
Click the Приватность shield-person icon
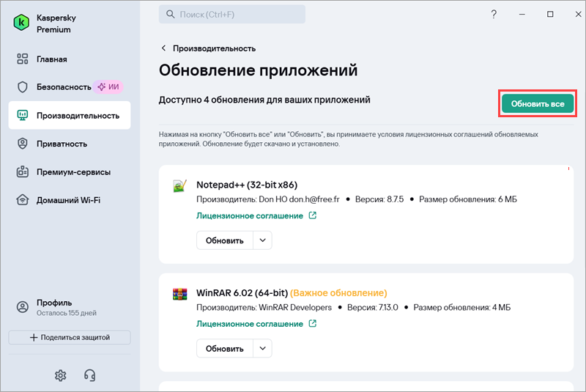23,144
